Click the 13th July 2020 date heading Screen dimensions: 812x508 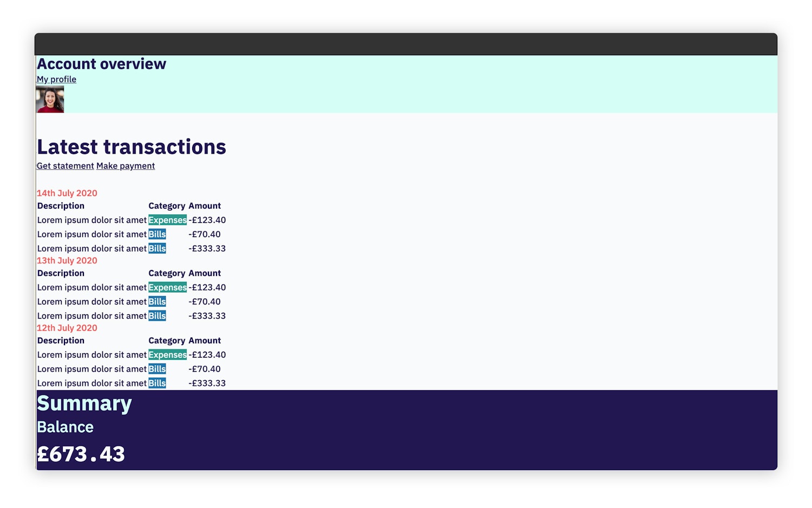click(x=67, y=260)
